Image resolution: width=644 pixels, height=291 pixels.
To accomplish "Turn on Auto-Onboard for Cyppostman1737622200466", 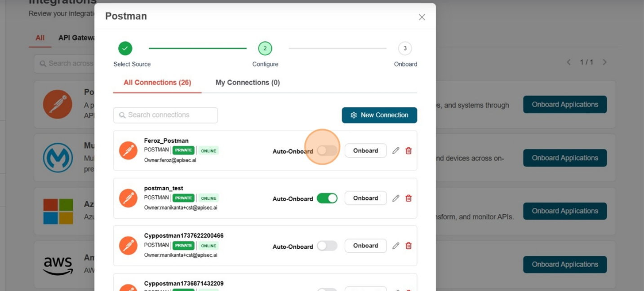I will tap(327, 246).
